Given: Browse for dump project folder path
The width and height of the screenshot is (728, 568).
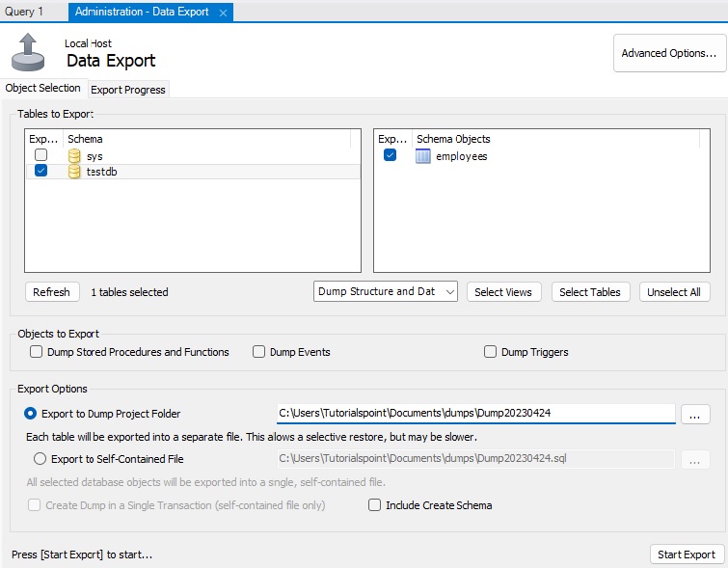Looking at the screenshot, I should click(x=695, y=414).
